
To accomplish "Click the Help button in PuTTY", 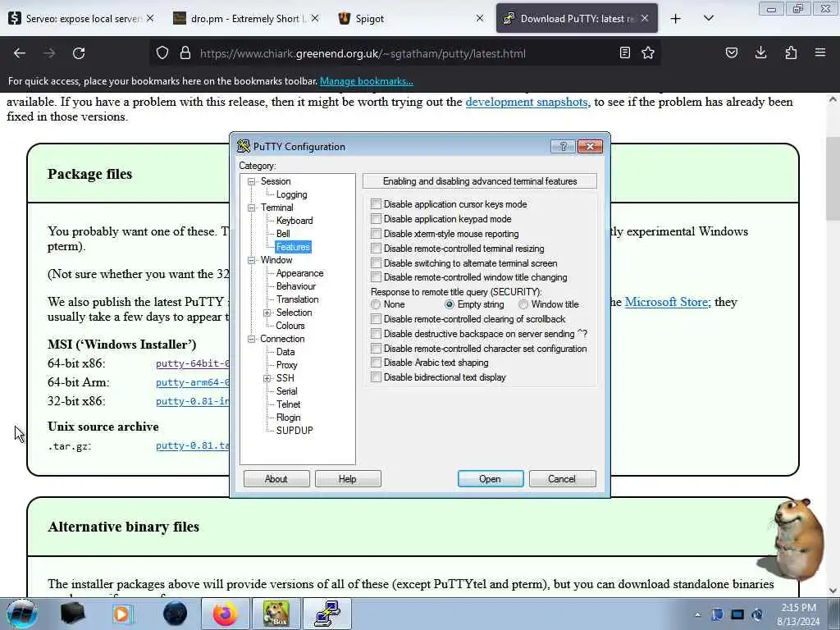I will pyautogui.click(x=348, y=479).
